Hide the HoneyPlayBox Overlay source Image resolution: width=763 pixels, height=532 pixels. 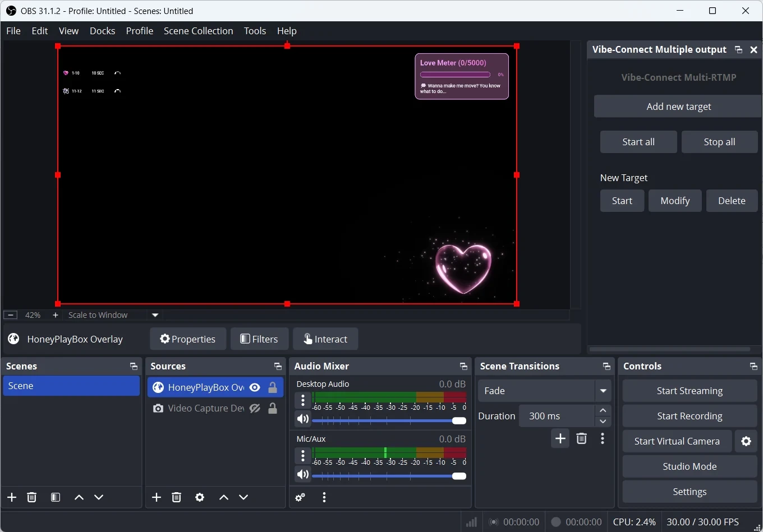(x=255, y=387)
